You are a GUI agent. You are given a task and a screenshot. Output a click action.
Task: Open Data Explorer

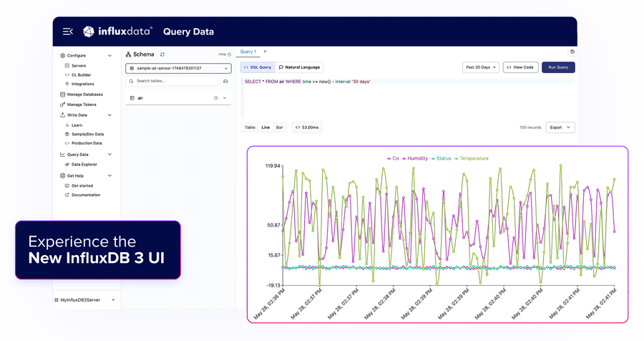(84, 164)
